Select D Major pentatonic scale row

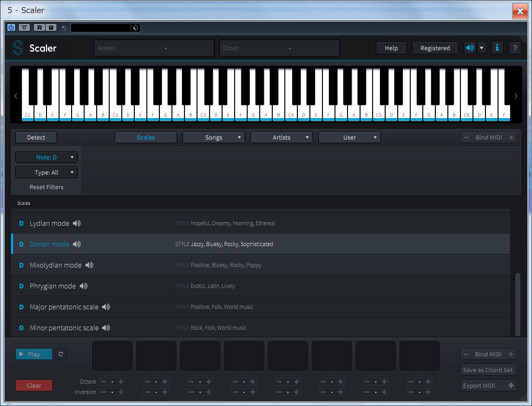pos(261,307)
